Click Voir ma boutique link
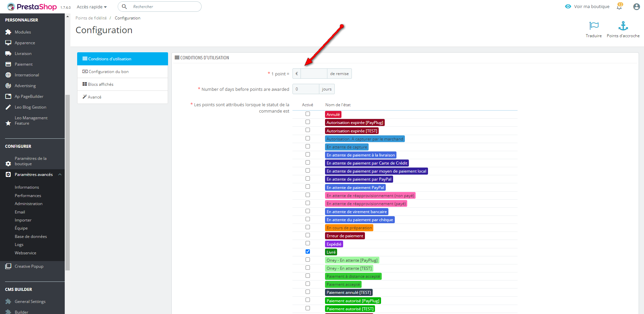 592,7
